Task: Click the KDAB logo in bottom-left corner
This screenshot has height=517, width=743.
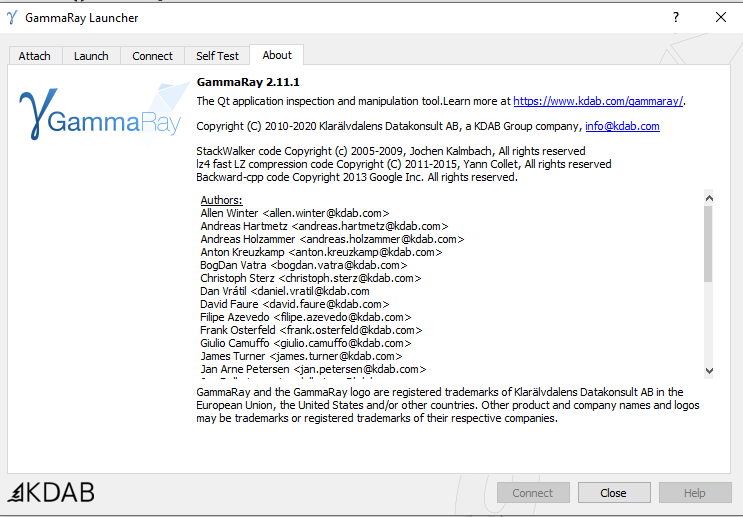Action: click(52, 491)
